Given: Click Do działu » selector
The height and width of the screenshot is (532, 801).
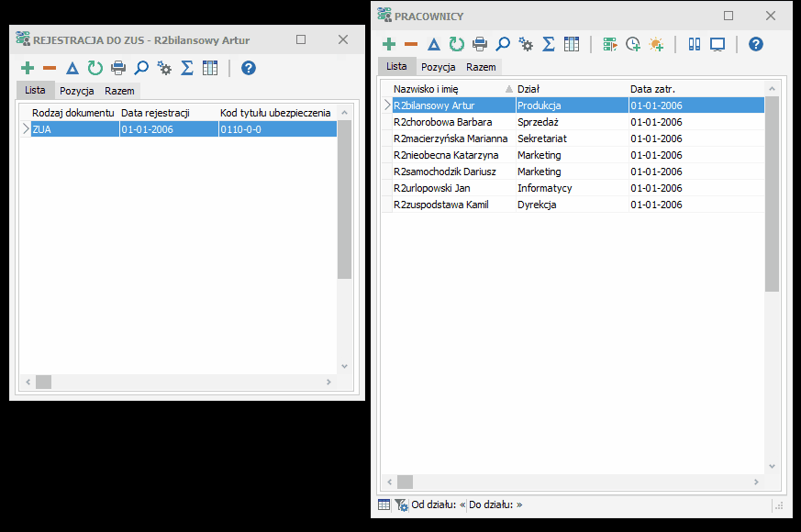Looking at the screenshot, I should point(496,504).
